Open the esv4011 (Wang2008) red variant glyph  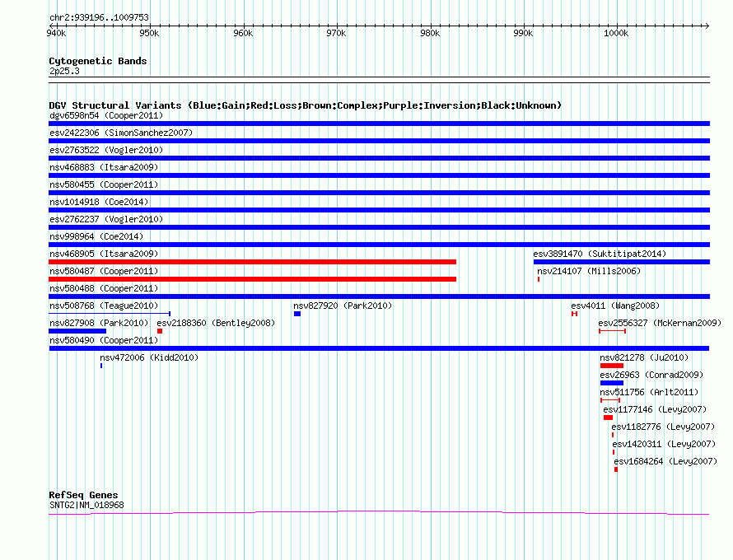pos(574,314)
